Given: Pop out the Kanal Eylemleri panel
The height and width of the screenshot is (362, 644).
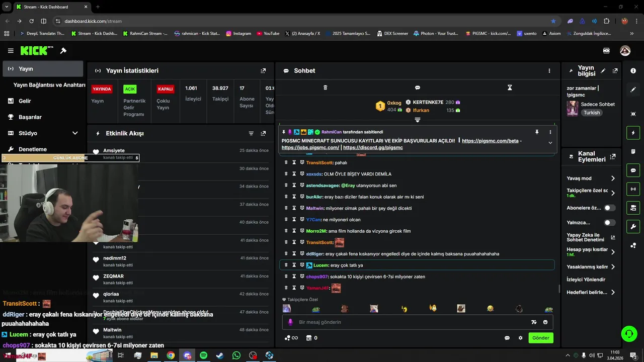Looking at the screenshot, I should pyautogui.click(x=613, y=156).
